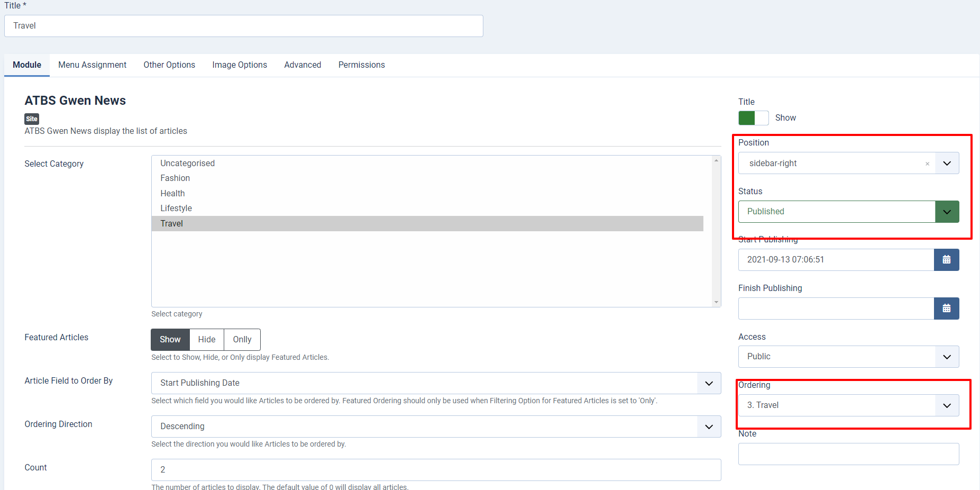Screen dimensions: 980x490
Task: Clear the sidebar-right position value
Action: coord(927,164)
